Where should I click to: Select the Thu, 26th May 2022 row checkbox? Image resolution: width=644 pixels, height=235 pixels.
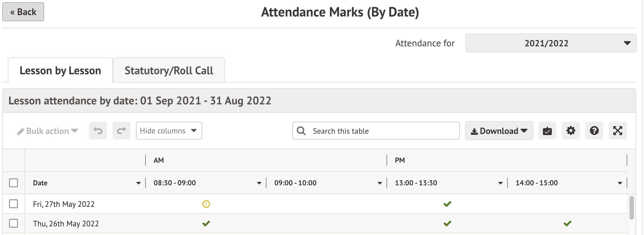(13, 223)
